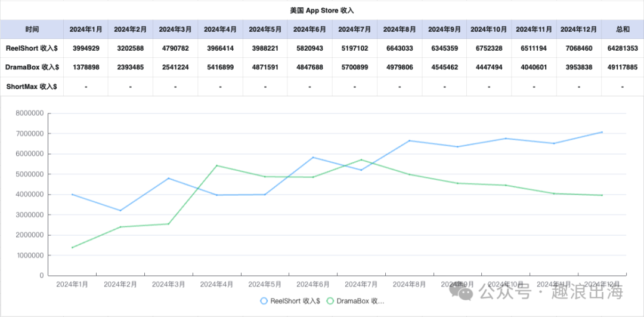The image size is (644, 317).
Task: Select cell value 6643033
Action: (x=400, y=48)
